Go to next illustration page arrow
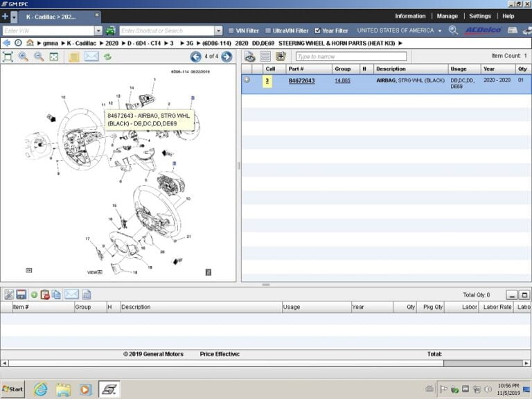This screenshot has height=399, width=532. click(227, 57)
